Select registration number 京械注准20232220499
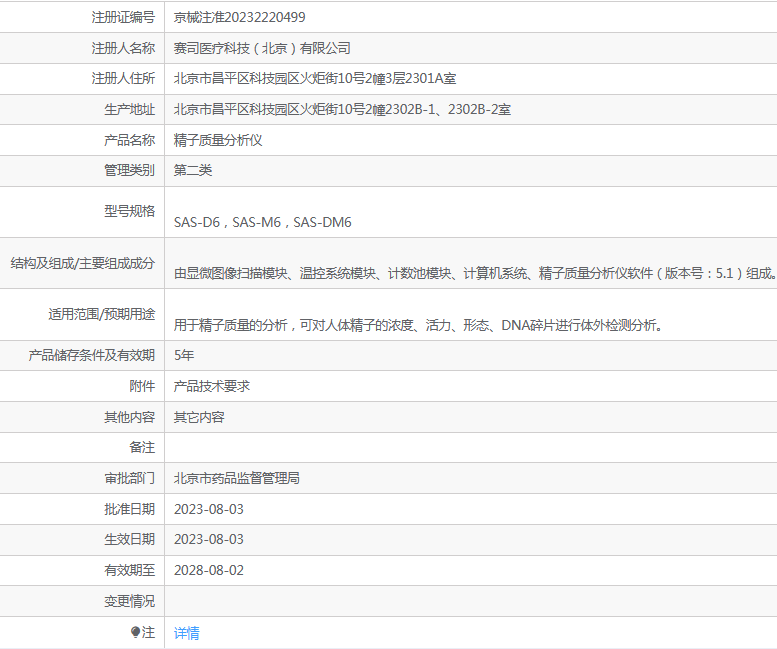The width and height of the screenshot is (777, 649). coord(239,17)
